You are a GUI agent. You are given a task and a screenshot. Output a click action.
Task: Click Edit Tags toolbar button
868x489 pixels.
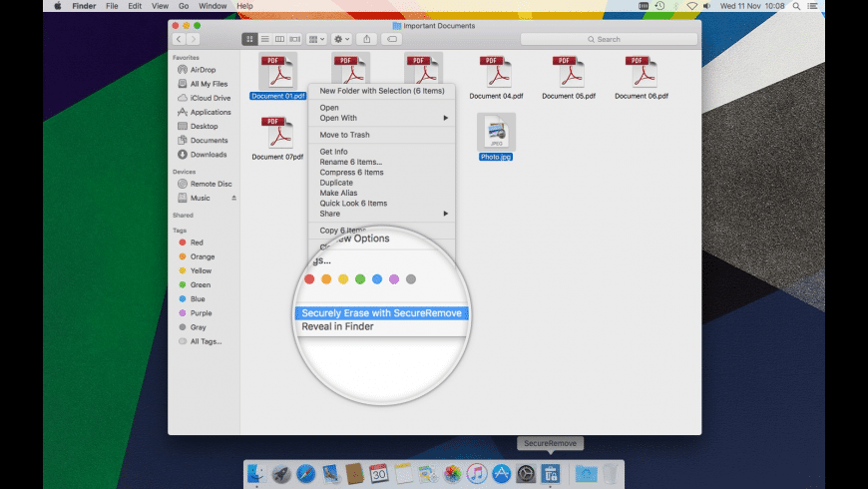point(392,39)
